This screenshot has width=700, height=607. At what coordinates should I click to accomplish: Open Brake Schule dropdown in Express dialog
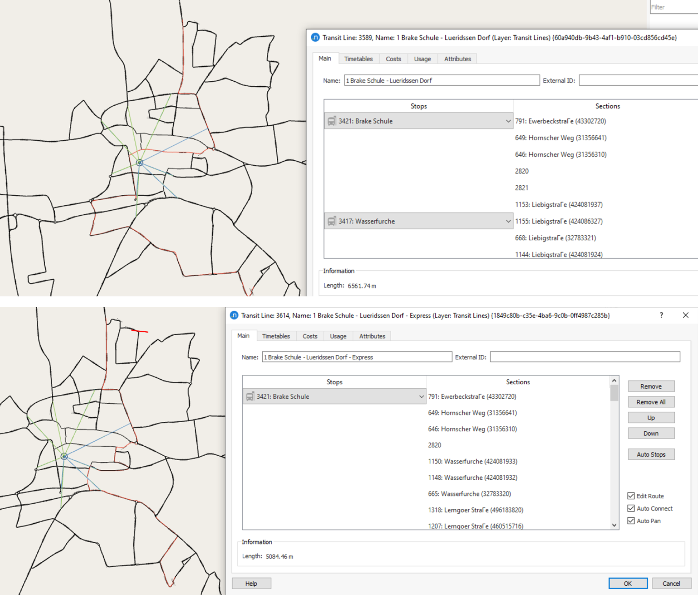[421, 396]
